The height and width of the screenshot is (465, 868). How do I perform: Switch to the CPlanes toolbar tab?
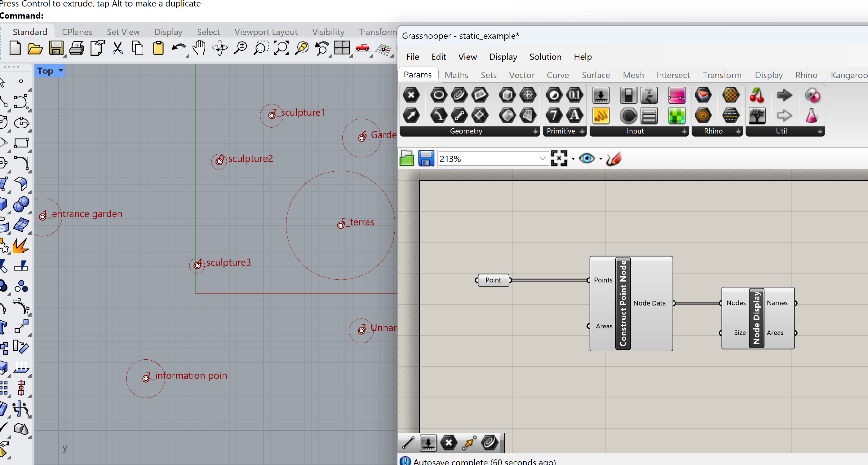pyautogui.click(x=77, y=32)
